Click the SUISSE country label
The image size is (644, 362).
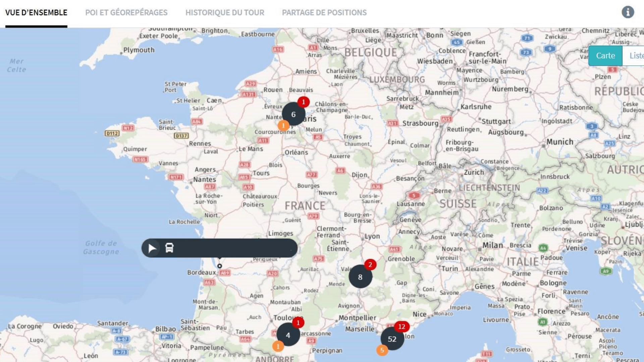coord(458,203)
